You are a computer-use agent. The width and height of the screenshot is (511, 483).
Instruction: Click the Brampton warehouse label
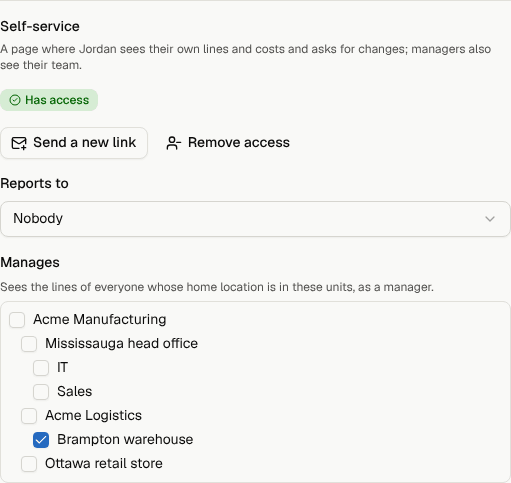point(125,439)
